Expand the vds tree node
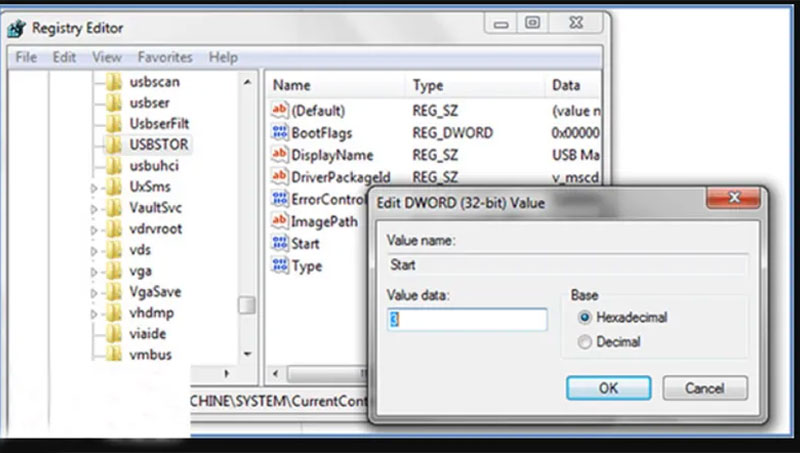Viewport: 800px width, 453px height. (94, 250)
